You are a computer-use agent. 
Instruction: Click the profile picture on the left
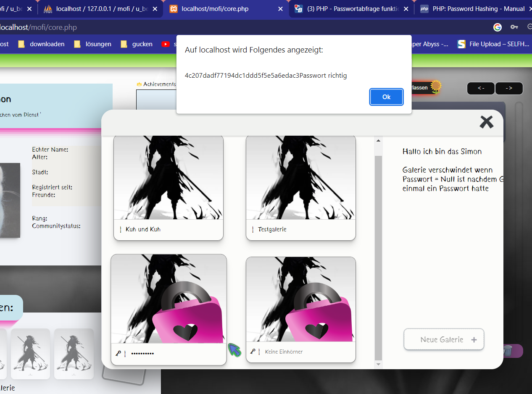point(10,200)
